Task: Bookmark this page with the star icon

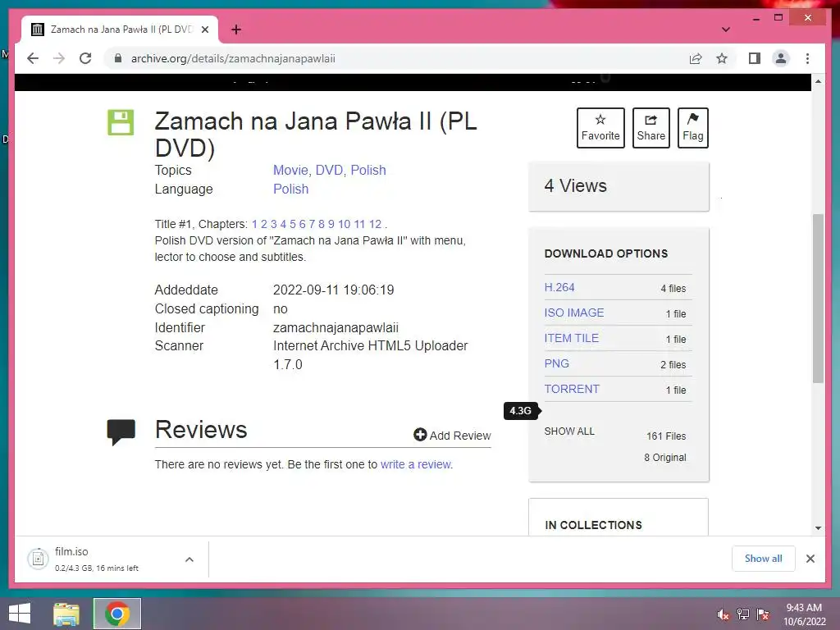Action: click(x=722, y=58)
